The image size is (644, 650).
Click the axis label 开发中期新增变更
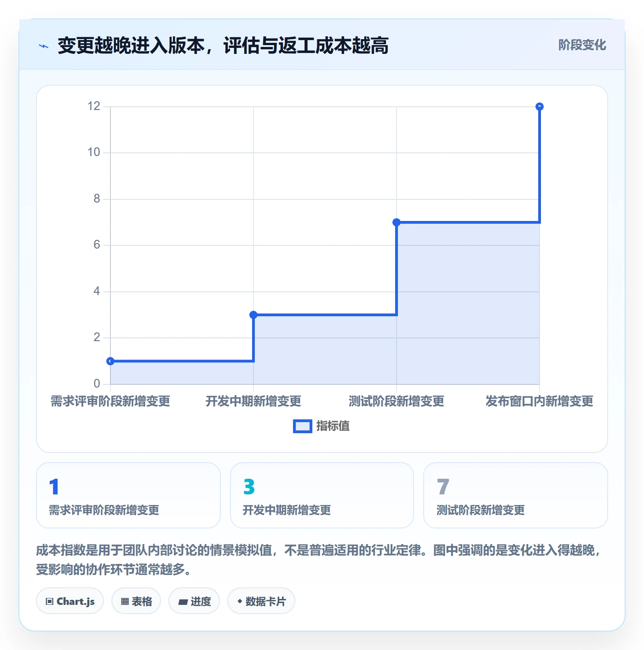(x=253, y=401)
